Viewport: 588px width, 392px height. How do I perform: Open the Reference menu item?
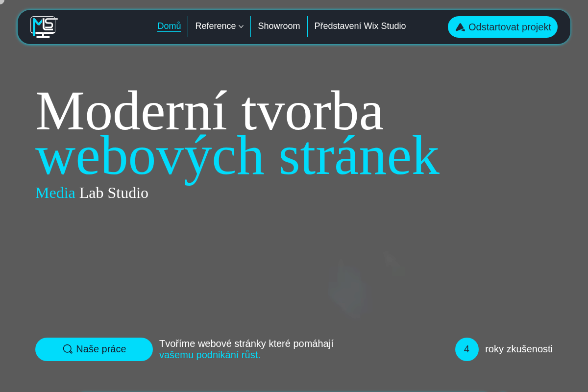(216, 26)
